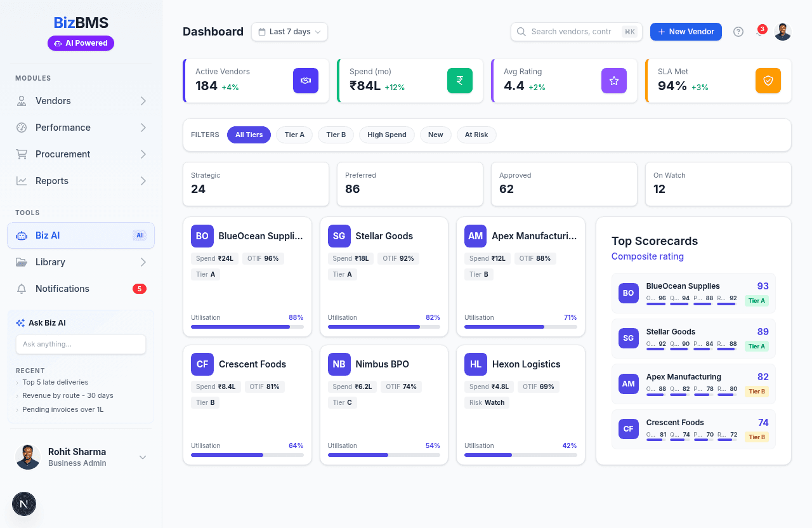
Task: Expand the Vendors module chevron
Action: click(x=143, y=101)
